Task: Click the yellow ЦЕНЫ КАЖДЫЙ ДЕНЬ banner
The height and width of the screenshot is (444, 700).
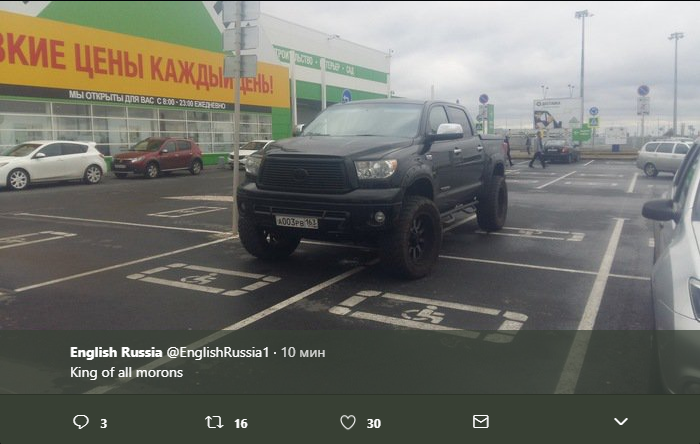Action: click(138, 62)
